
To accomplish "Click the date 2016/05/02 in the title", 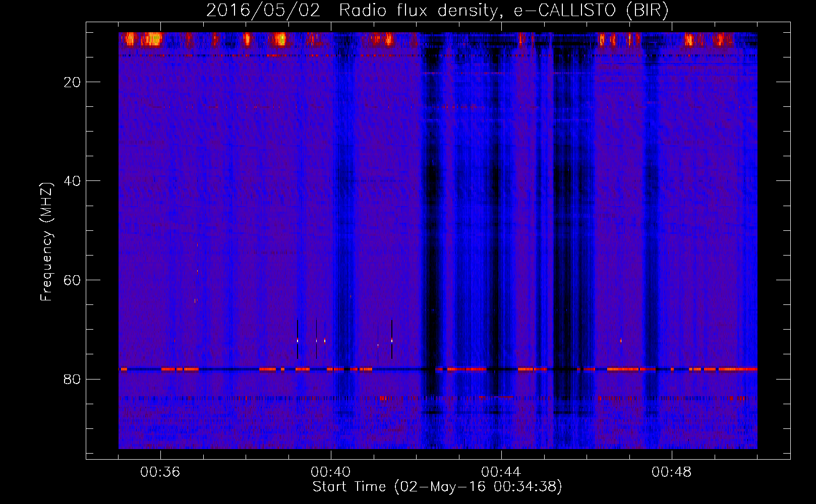I will pyautogui.click(x=263, y=11).
